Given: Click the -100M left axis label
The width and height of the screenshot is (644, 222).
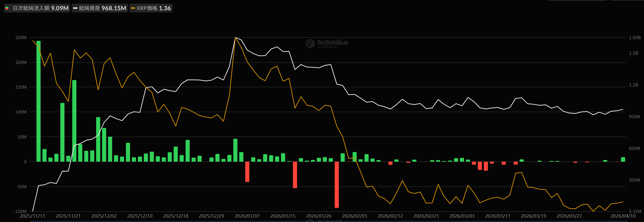Looking at the screenshot, I should pos(20,211).
